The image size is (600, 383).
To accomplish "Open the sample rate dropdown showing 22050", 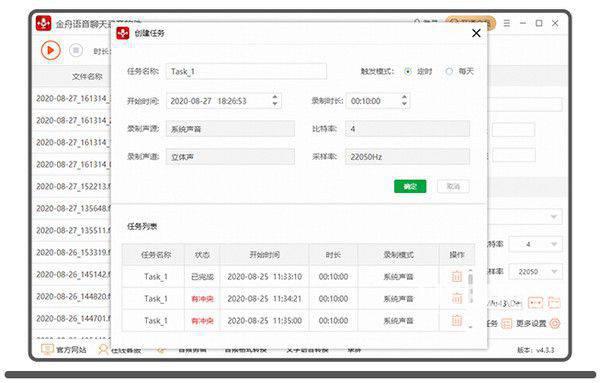I will coord(536,272).
